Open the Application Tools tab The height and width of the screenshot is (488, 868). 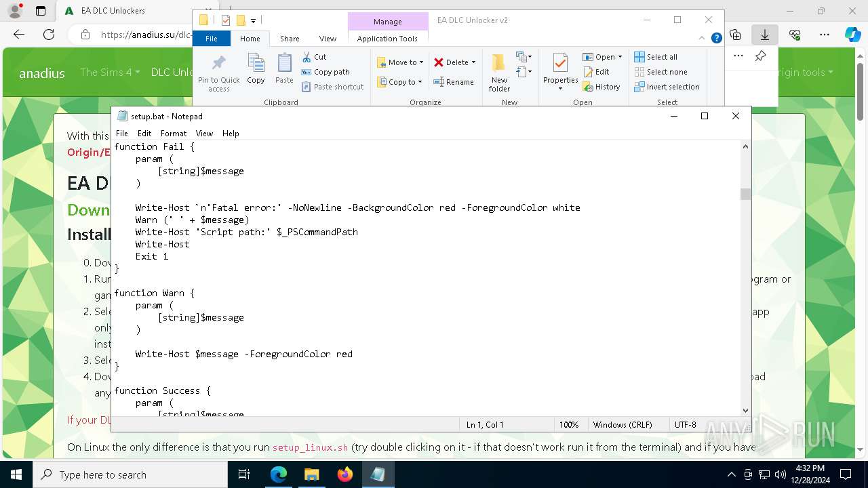pos(387,39)
